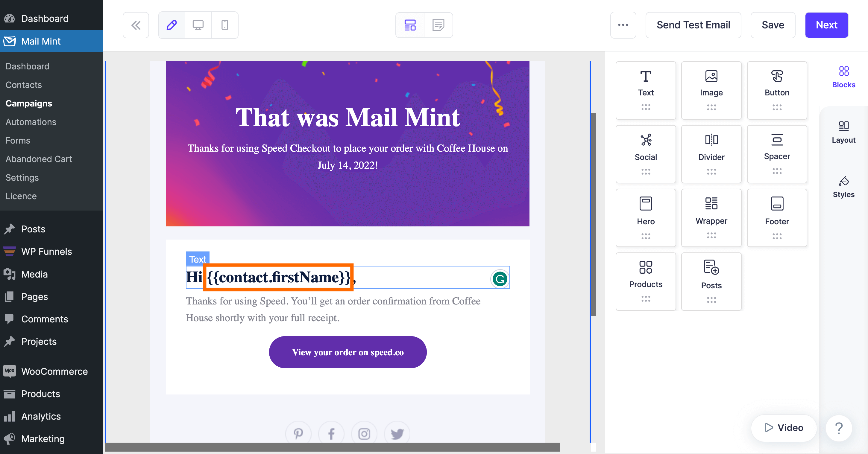Screen dimensions: 868x454
Task: Select the layout builder view icon
Action: (x=410, y=25)
